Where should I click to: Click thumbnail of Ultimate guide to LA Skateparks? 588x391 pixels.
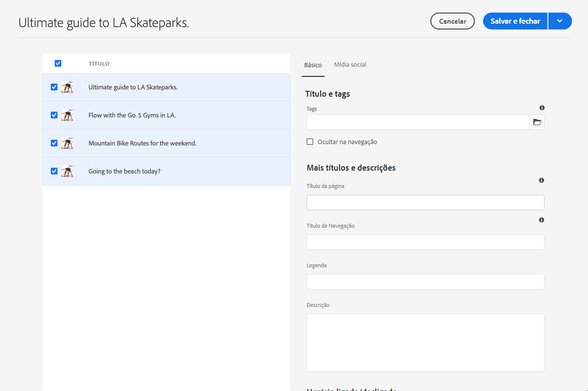tap(67, 87)
